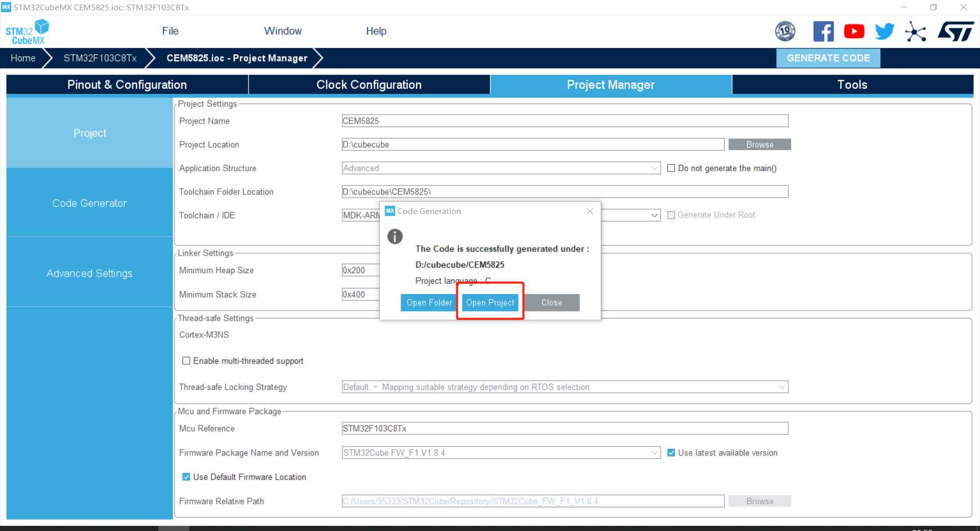The height and width of the screenshot is (531, 980).
Task: Click the path text D:/cubecube/CEM5825
Action: [459, 265]
